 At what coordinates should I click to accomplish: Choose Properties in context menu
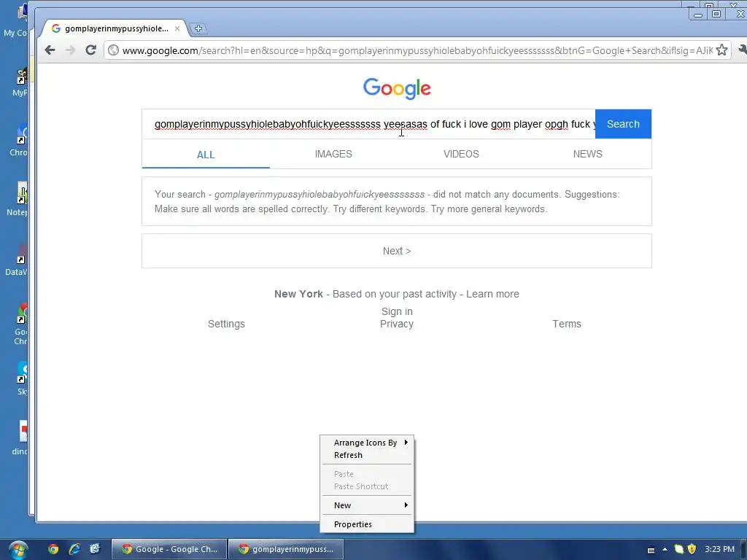click(367, 524)
